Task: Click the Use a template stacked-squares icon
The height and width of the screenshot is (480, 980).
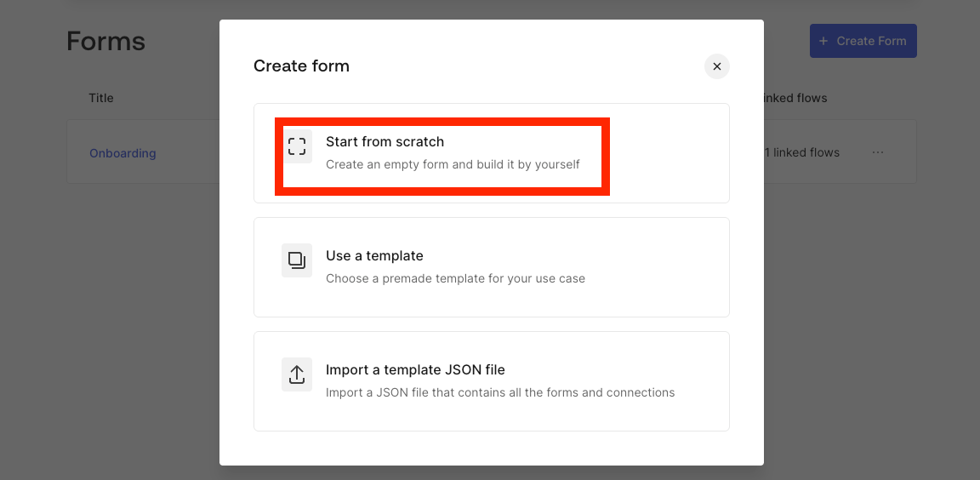Action: coord(297,260)
